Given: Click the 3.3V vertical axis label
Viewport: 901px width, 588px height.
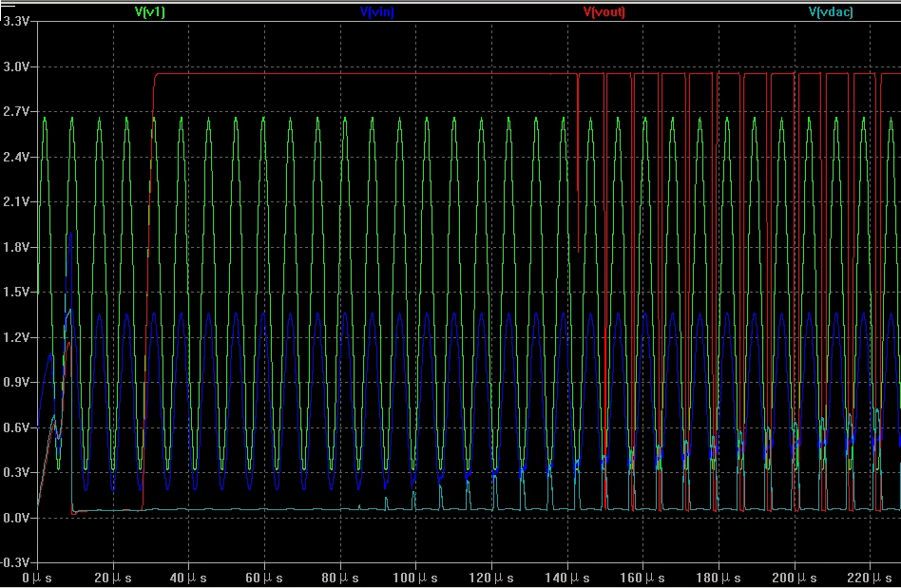Looking at the screenshot, I should [x=16, y=21].
